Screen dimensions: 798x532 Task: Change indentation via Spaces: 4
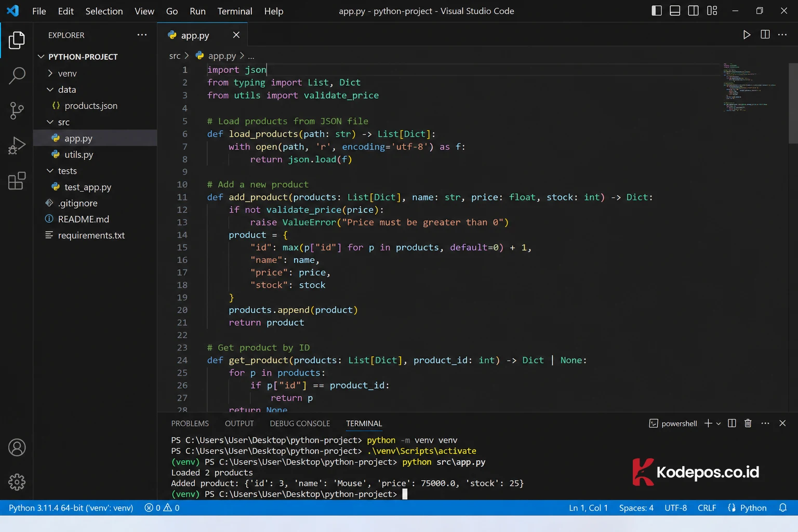click(x=636, y=508)
